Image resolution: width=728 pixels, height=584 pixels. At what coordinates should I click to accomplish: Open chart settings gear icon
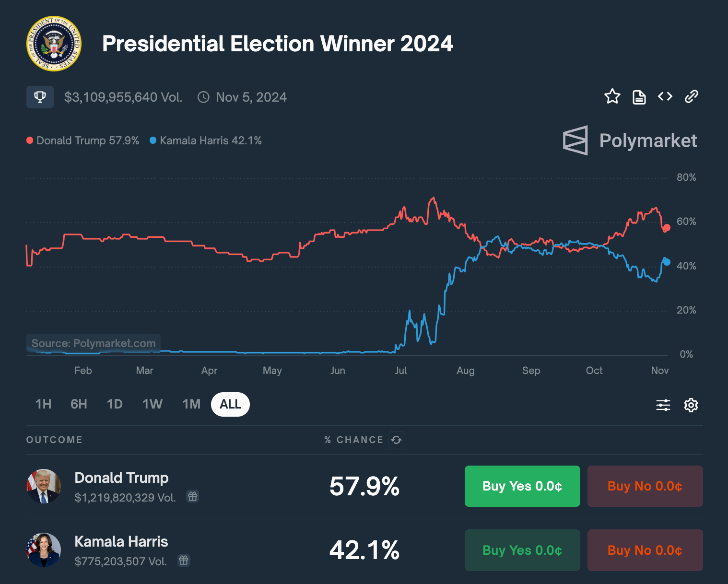click(x=691, y=405)
